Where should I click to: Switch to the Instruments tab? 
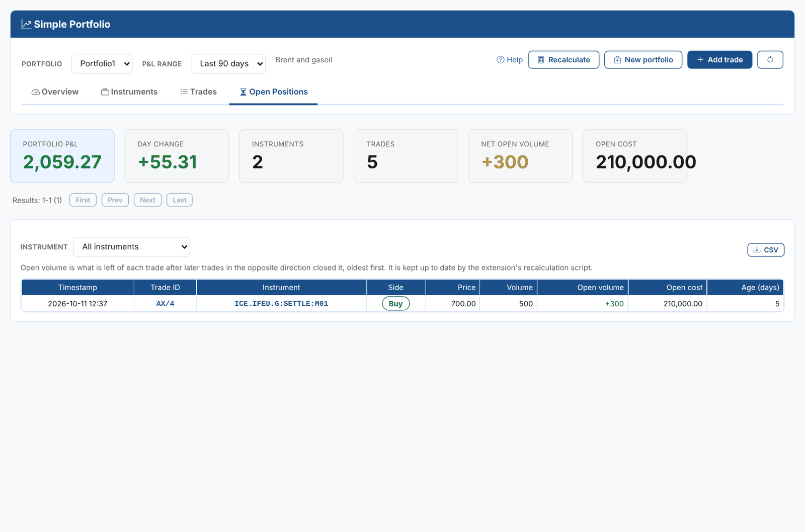pos(129,92)
